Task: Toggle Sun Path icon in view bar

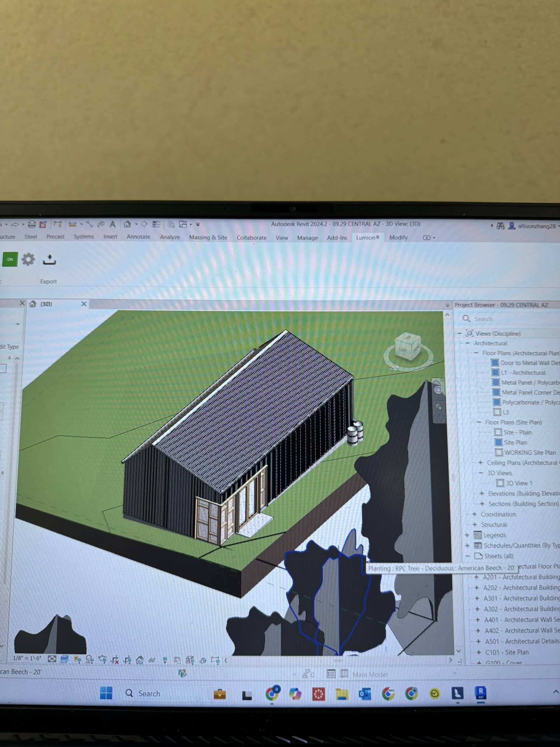Action: [x=77, y=659]
